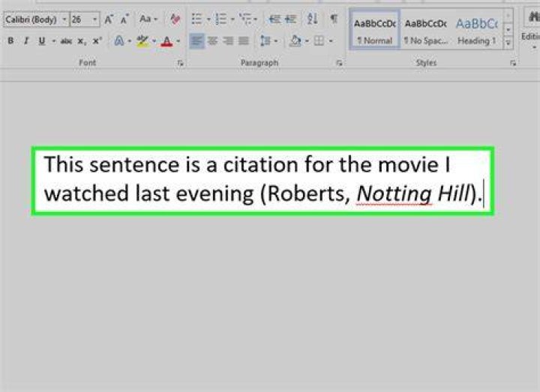Open highlight color dropdown arrow
540x392 pixels.
pyautogui.click(x=154, y=41)
